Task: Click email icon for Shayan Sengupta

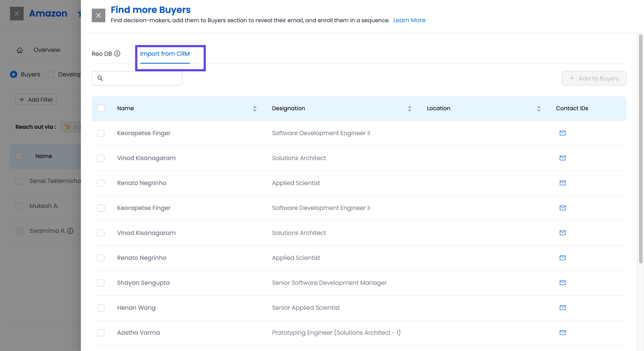Action: click(x=562, y=283)
